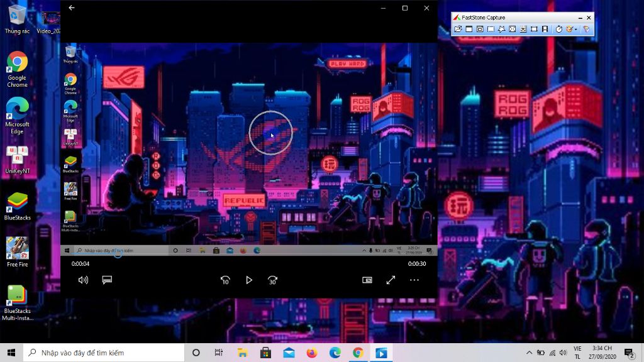Select Capture Scrolling Window tool
Screen dimensions: 644x362
tap(523, 29)
